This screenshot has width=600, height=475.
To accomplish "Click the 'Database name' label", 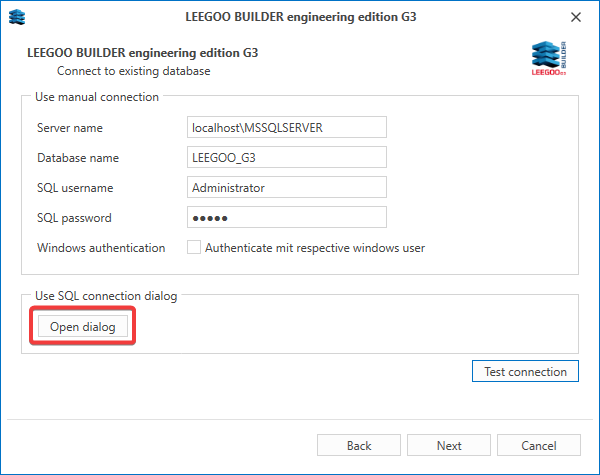I will pos(78,158).
